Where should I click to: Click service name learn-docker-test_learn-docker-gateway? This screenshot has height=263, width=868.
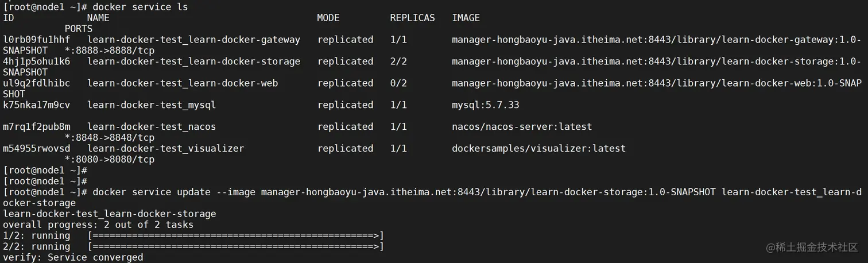[x=193, y=40]
